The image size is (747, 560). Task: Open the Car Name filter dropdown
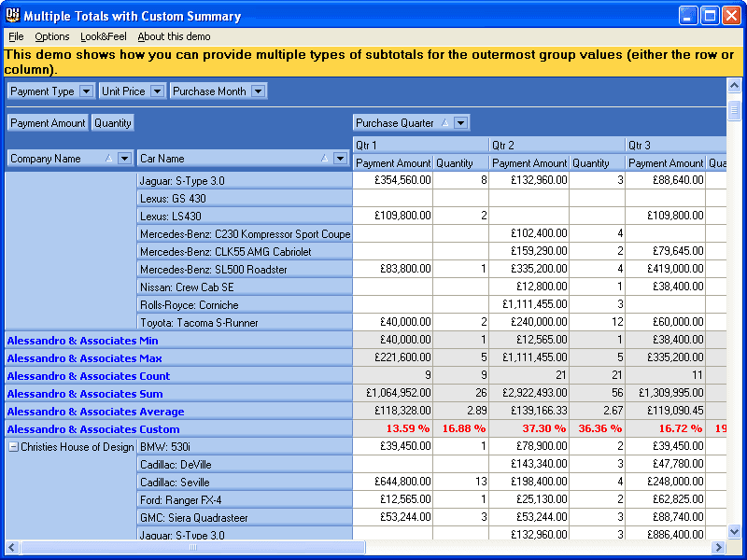point(340,159)
